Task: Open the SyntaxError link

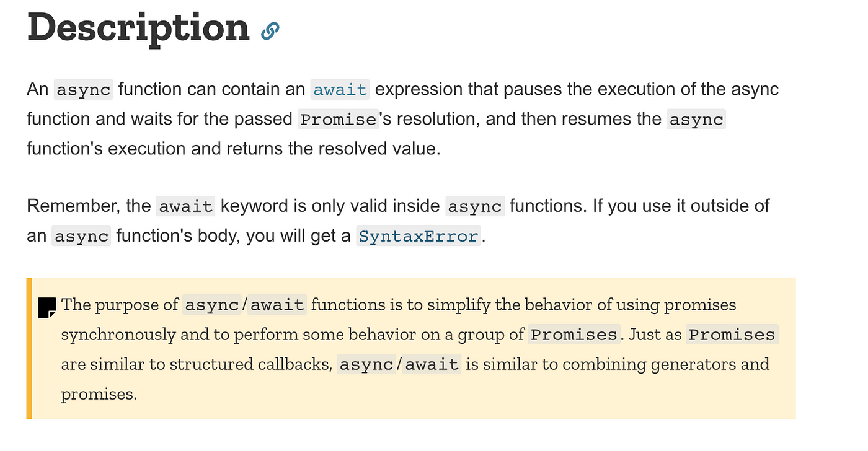Action: (418, 237)
